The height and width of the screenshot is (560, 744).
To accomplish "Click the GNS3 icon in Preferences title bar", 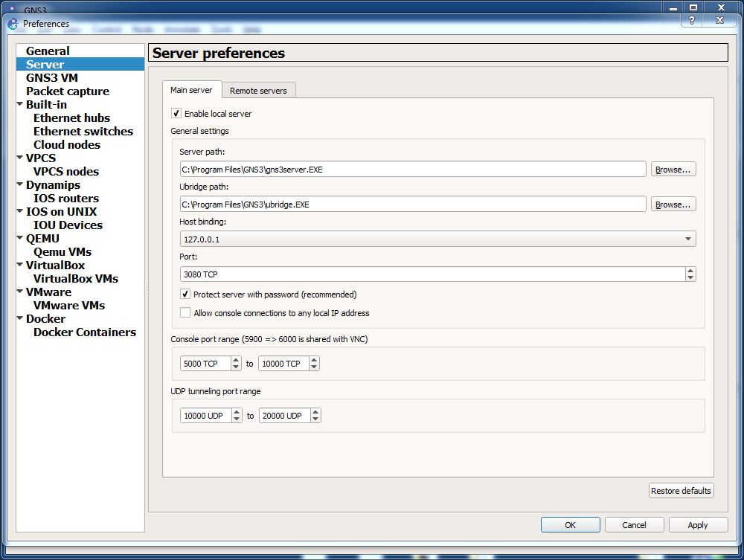I will pyautogui.click(x=13, y=24).
